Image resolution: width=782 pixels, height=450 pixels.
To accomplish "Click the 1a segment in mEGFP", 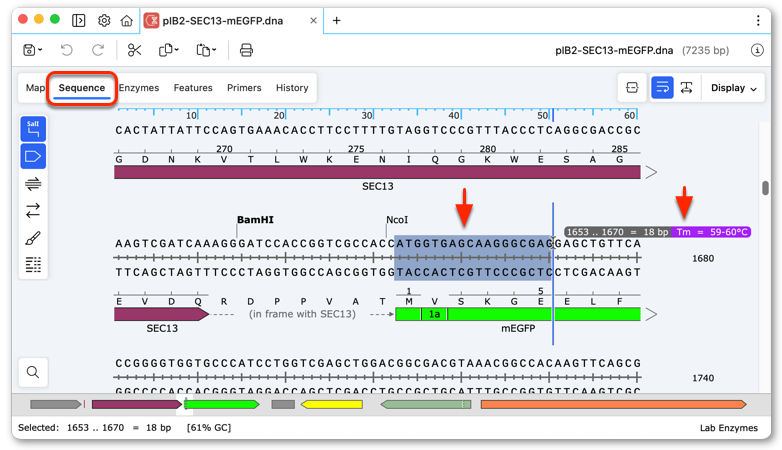I will (434, 314).
